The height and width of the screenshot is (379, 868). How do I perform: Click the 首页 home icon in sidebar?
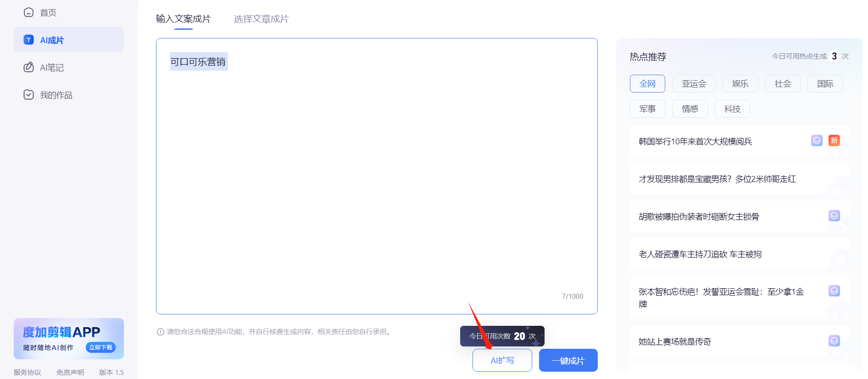(28, 12)
